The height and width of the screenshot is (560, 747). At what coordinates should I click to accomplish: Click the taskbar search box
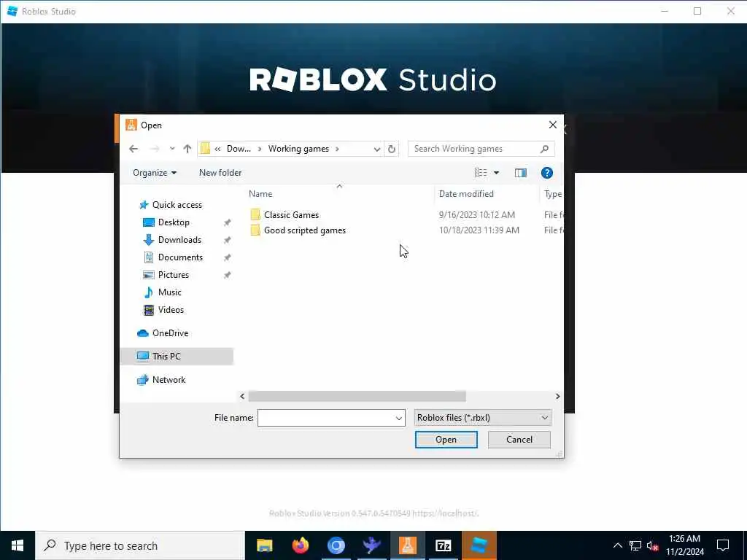point(140,545)
